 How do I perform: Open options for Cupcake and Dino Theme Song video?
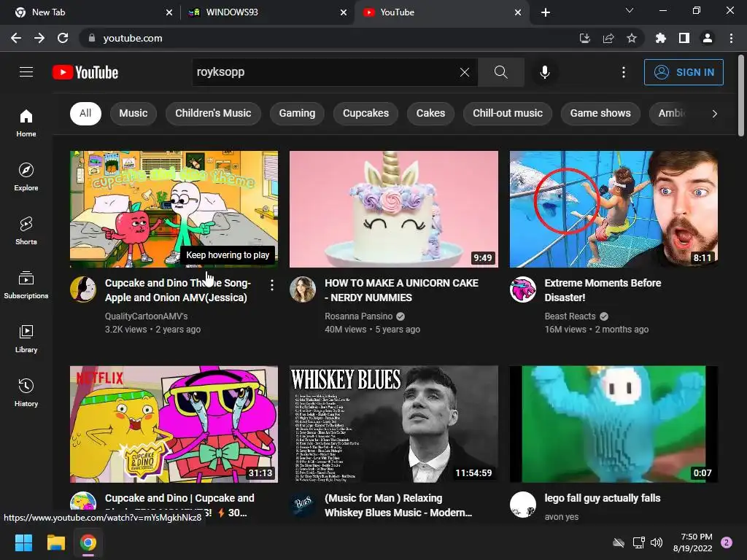271,285
